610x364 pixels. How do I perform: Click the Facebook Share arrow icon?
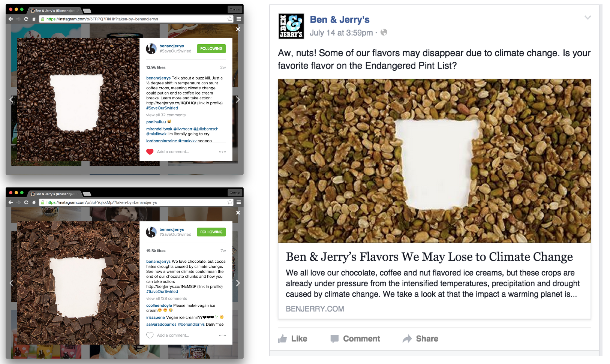coord(407,339)
